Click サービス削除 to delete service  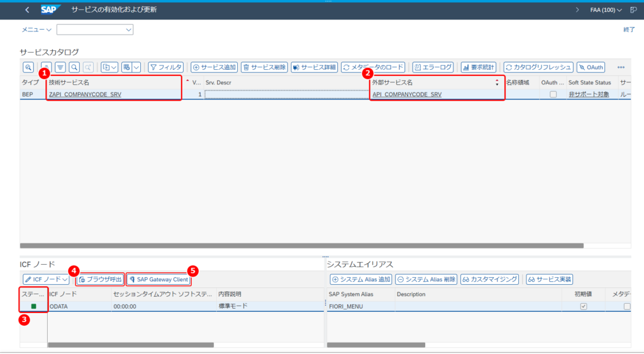coord(264,67)
